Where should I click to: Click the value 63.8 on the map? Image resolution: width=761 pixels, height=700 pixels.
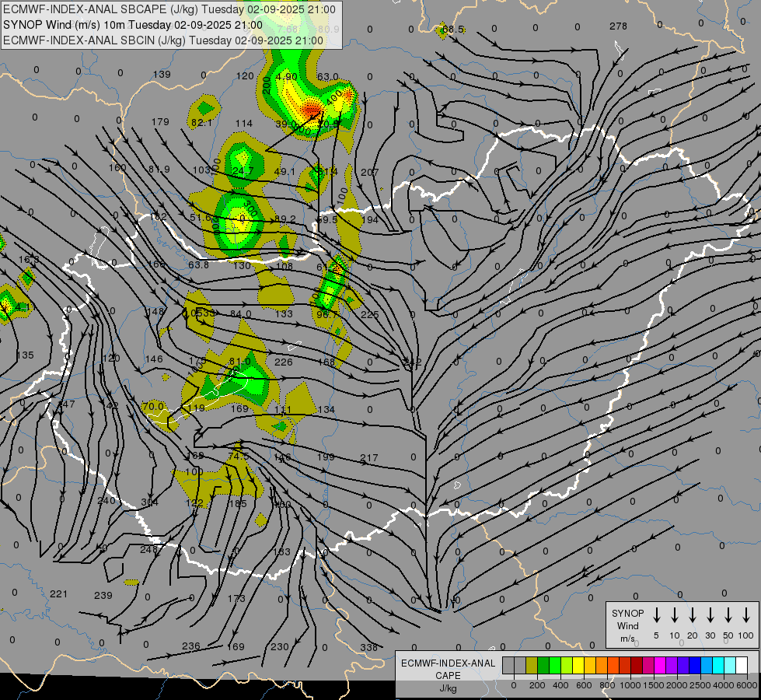(198, 264)
